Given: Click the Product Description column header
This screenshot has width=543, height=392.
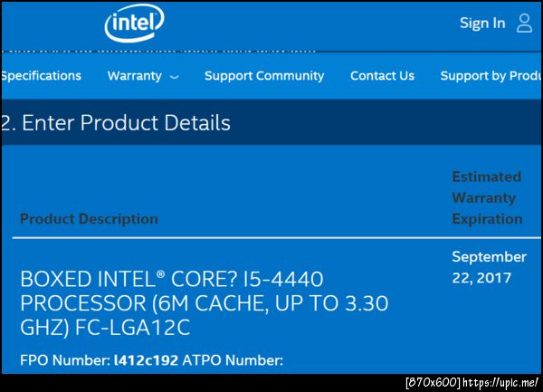Looking at the screenshot, I should [x=89, y=218].
